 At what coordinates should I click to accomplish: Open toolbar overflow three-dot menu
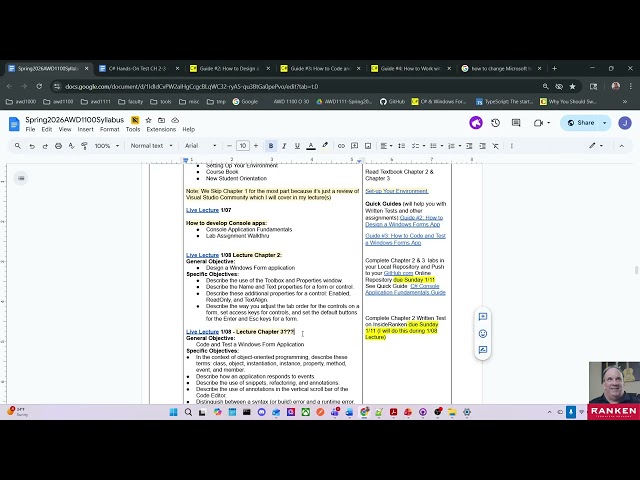[511, 146]
